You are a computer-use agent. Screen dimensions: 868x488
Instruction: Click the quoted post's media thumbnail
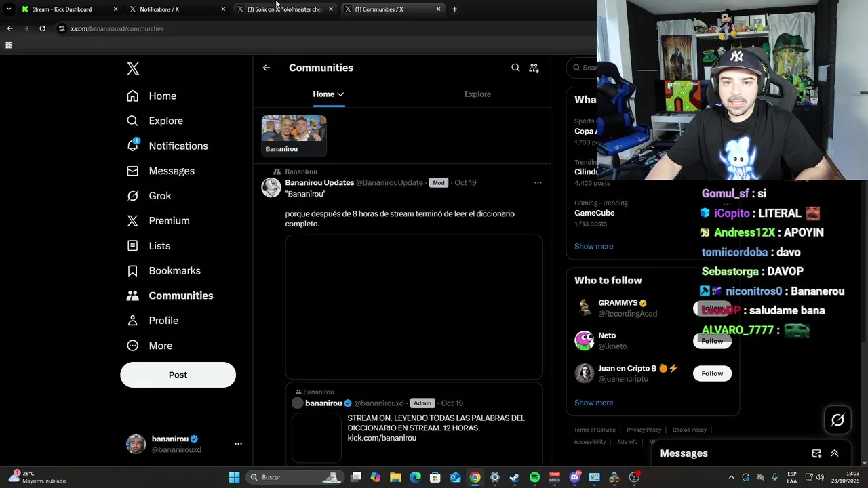click(316, 438)
